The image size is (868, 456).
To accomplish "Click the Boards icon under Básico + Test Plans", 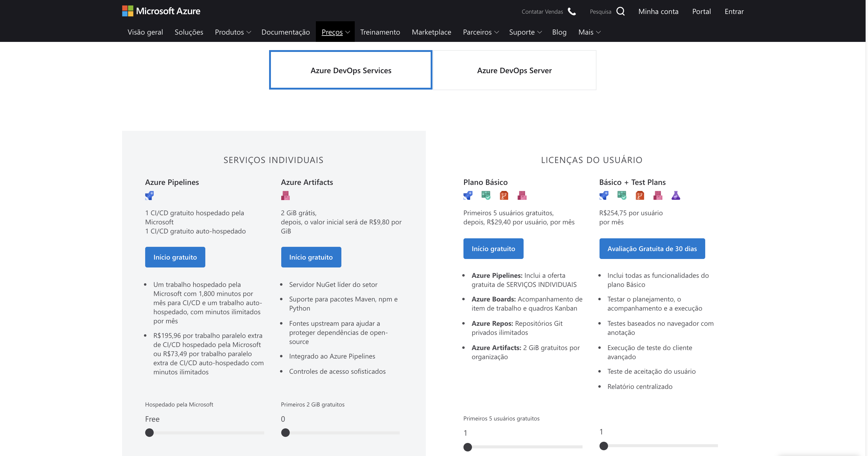I will [622, 196].
